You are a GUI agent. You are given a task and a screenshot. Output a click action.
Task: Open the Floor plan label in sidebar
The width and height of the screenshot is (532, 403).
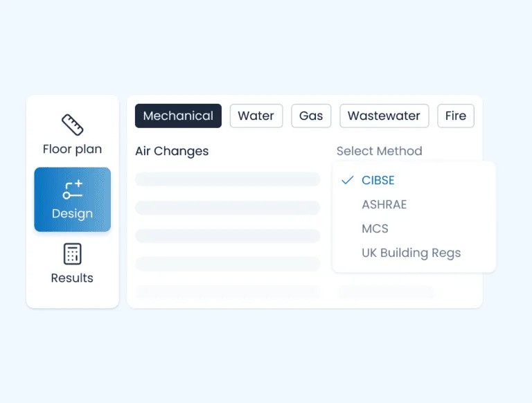coord(72,149)
